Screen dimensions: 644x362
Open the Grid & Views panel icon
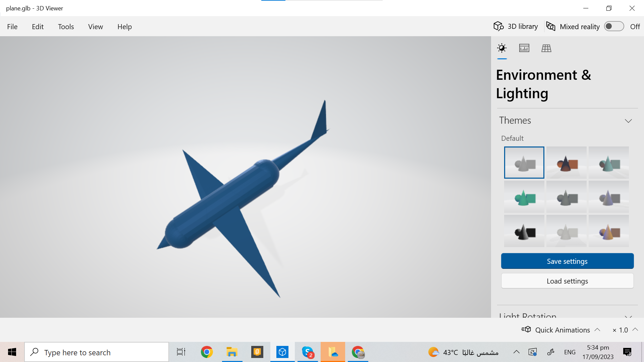click(x=546, y=48)
